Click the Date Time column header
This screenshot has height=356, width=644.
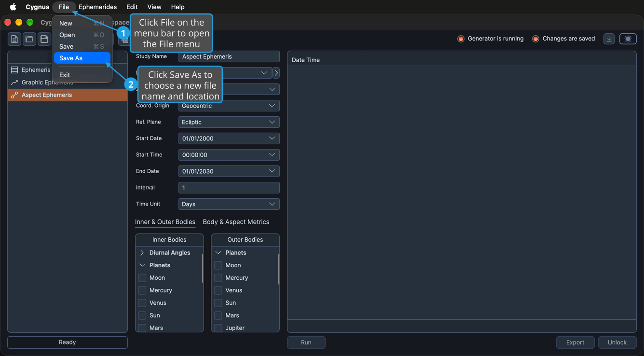pos(326,60)
